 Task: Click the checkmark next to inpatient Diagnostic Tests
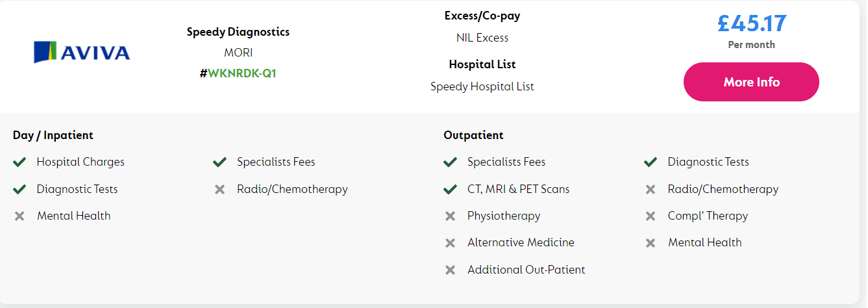tap(19, 189)
